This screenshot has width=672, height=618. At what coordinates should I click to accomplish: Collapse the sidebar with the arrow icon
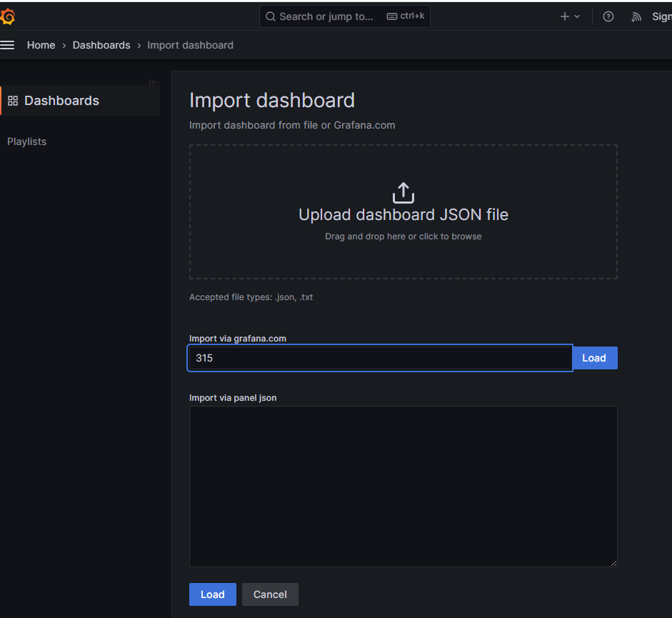[154, 82]
